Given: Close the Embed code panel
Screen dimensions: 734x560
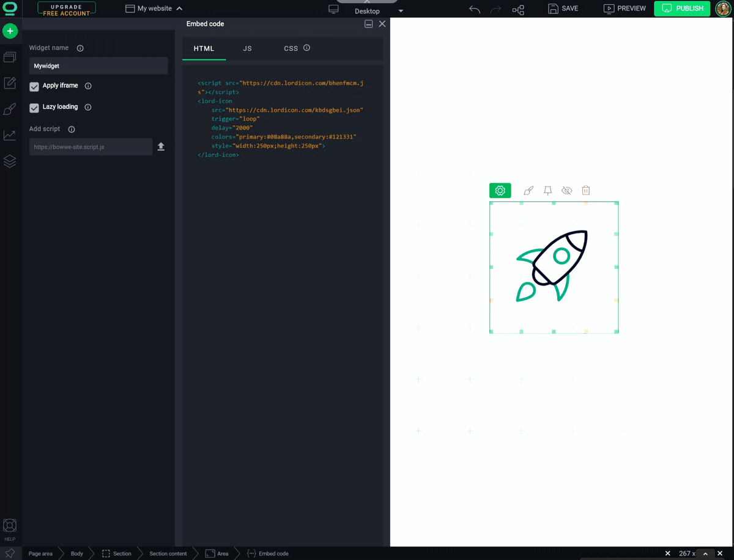Looking at the screenshot, I should coord(382,24).
